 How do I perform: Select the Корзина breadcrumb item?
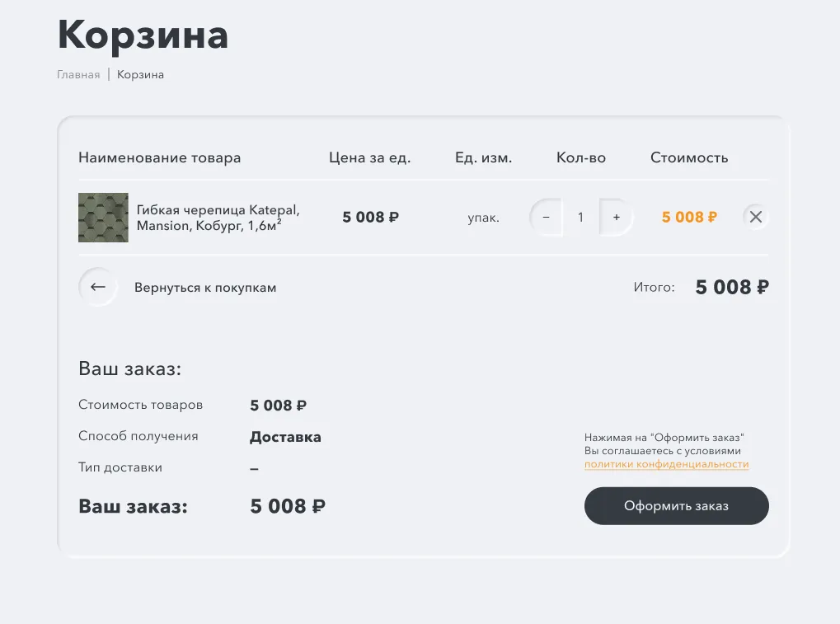140,74
